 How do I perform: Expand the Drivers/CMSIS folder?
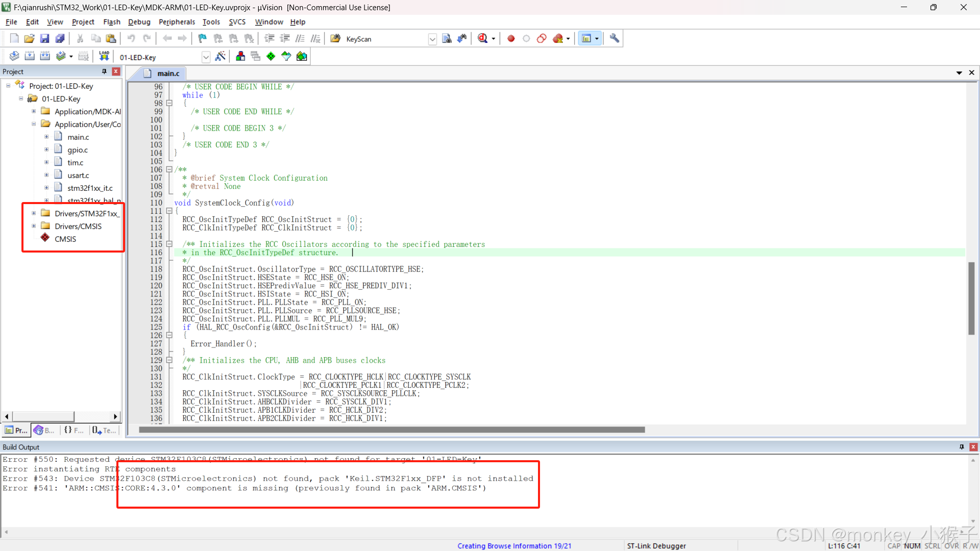tap(34, 226)
